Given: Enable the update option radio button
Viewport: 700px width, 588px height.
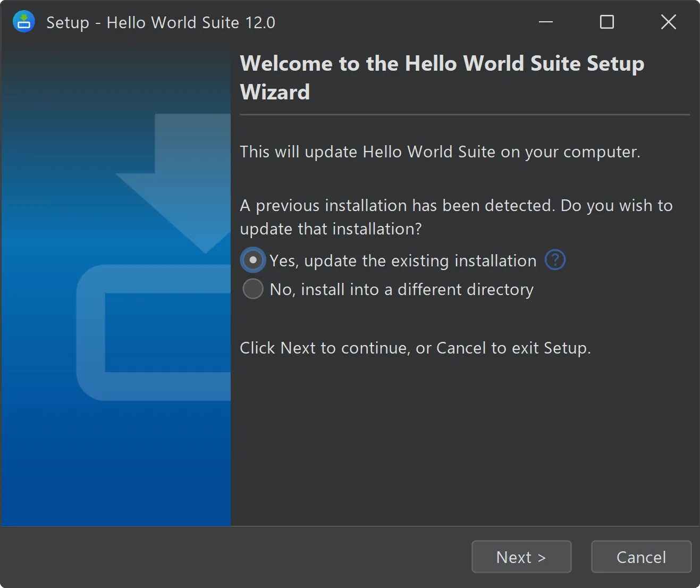Looking at the screenshot, I should pos(252,260).
